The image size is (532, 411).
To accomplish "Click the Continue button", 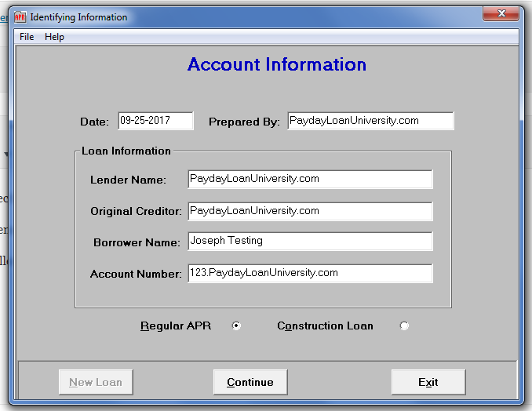I will pyautogui.click(x=250, y=382).
